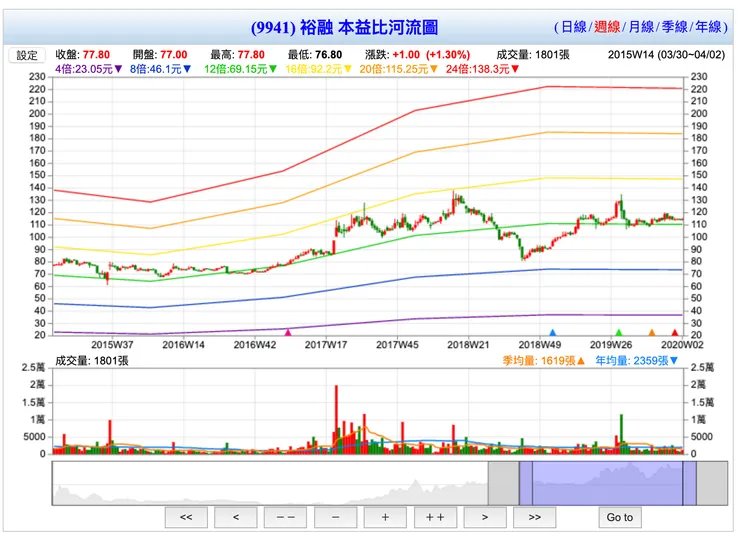Click the 2017W17 x-axis label
Screen dimensions: 740x538
326,345
